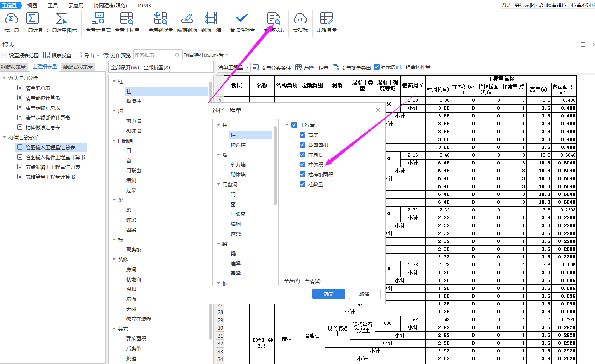Collapse the 墙 node in dialog tree

tap(219, 155)
